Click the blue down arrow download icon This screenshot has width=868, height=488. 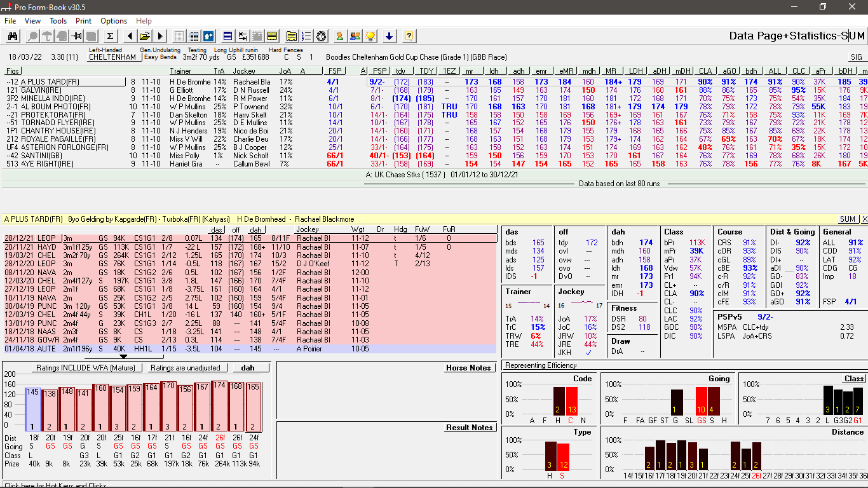click(x=390, y=36)
